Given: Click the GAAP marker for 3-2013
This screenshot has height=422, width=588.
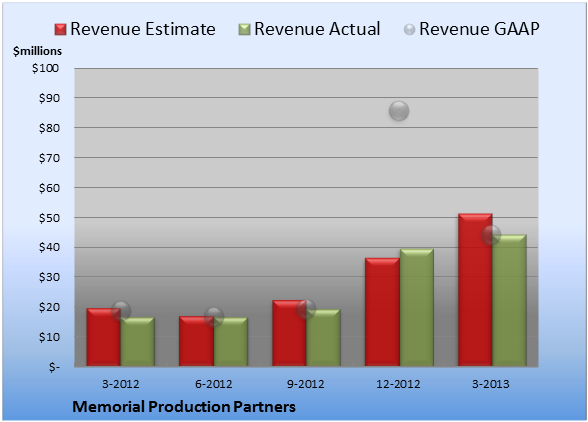Looking at the screenshot, I should [x=491, y=235].
